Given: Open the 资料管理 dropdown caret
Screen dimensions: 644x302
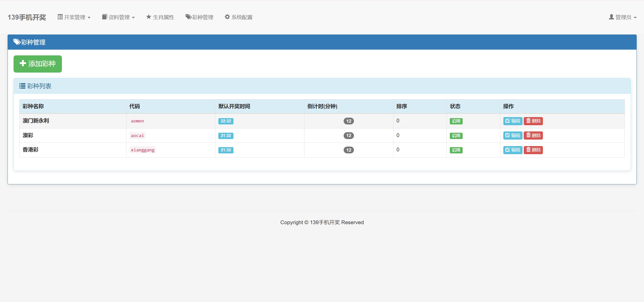Looking at the screenshot, I should tap(133, 18).
